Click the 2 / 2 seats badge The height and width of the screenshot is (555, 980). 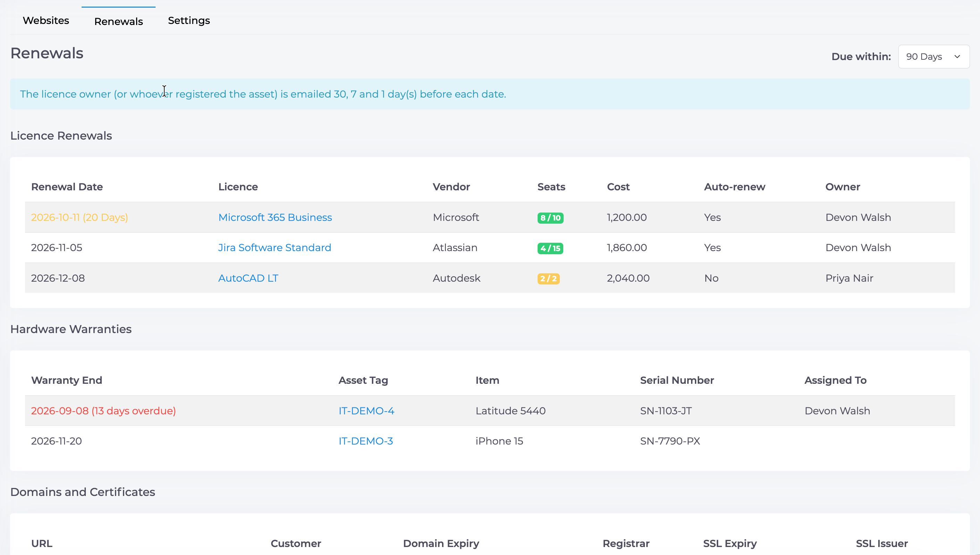pos(548,279)
